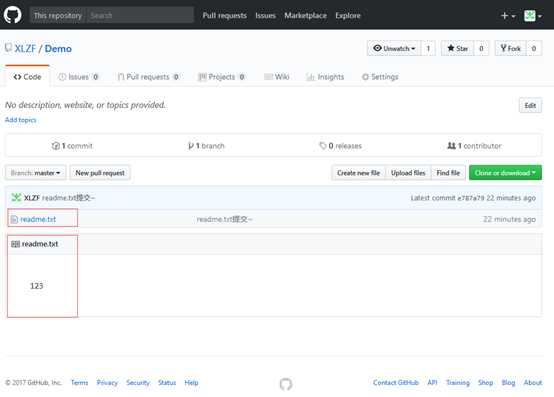Open the plus create-new dropdown

pyautogui.click(x=508, y=16)
